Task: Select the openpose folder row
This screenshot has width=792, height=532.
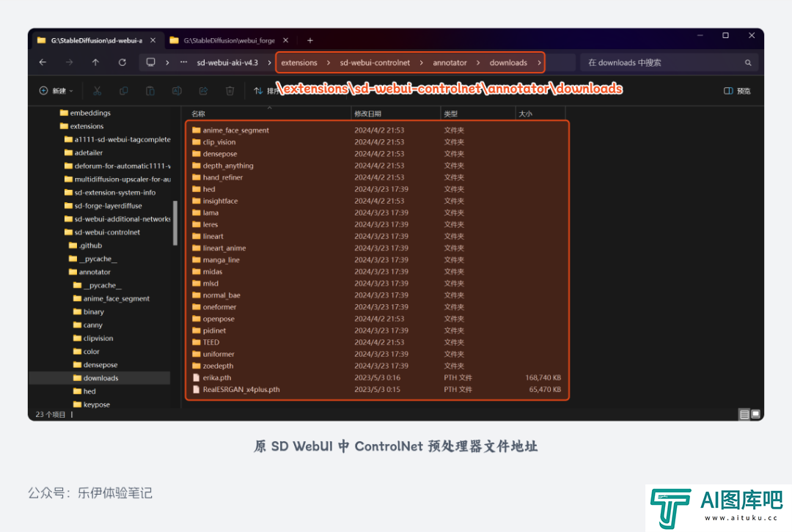Action: pos(377,319)
